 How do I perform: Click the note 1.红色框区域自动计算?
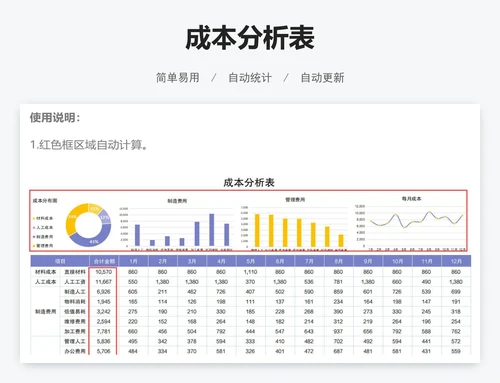click(x=89, y=145)
